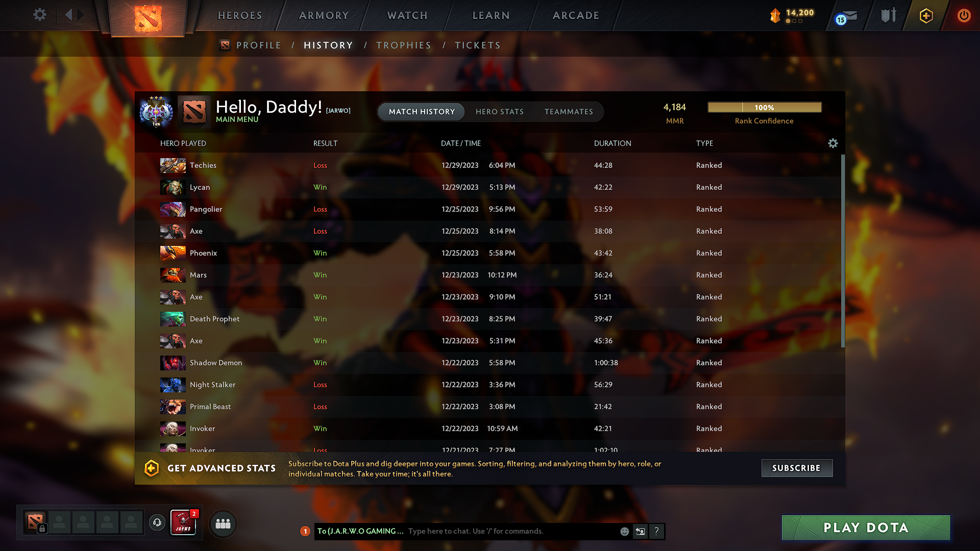Image resolution: width=980 pixels, height=551 pixels.
Task: Click the chat help question mark
Action: point(656,532)
